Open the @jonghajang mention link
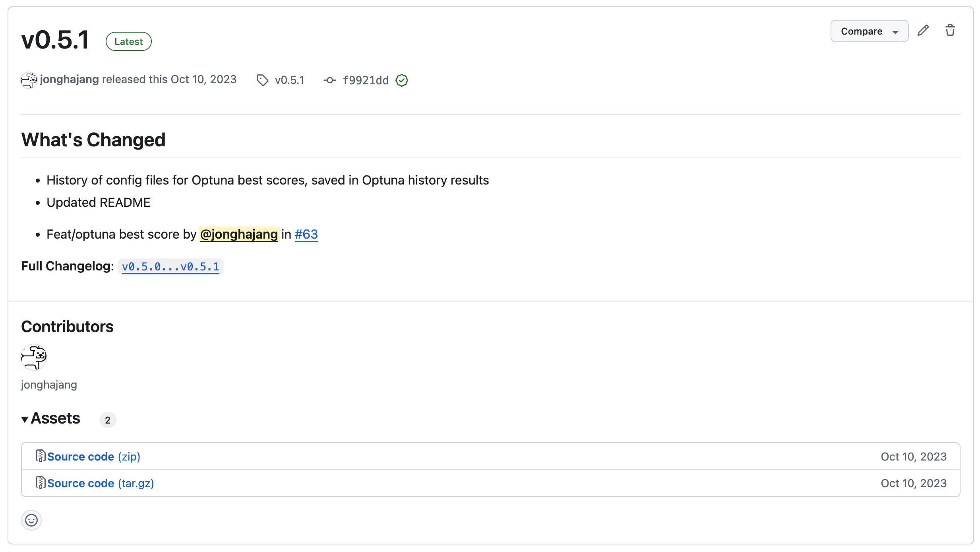The height and width of the screenshot is (552, 980). tap(239, 234)
